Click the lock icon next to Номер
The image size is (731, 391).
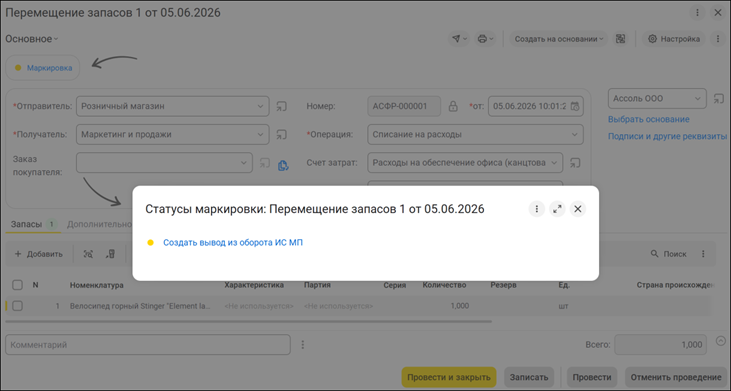point(453,106)
